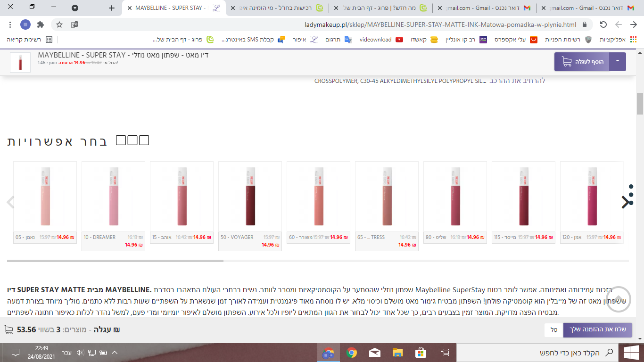Viewport: 644px width, 362px height.
Task: Open the Chrome extensions puzzle icon
Action: coord(41,25)
